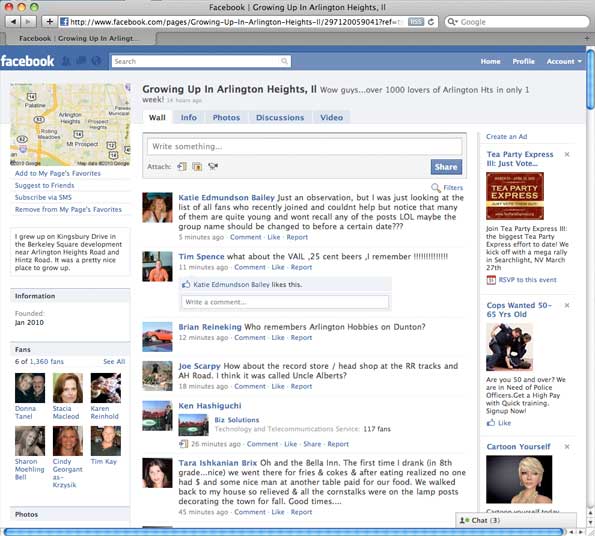This screenshot has height=536, width=595.
Task: Click the Facebook logo
Action: click(x=27, y=61)
